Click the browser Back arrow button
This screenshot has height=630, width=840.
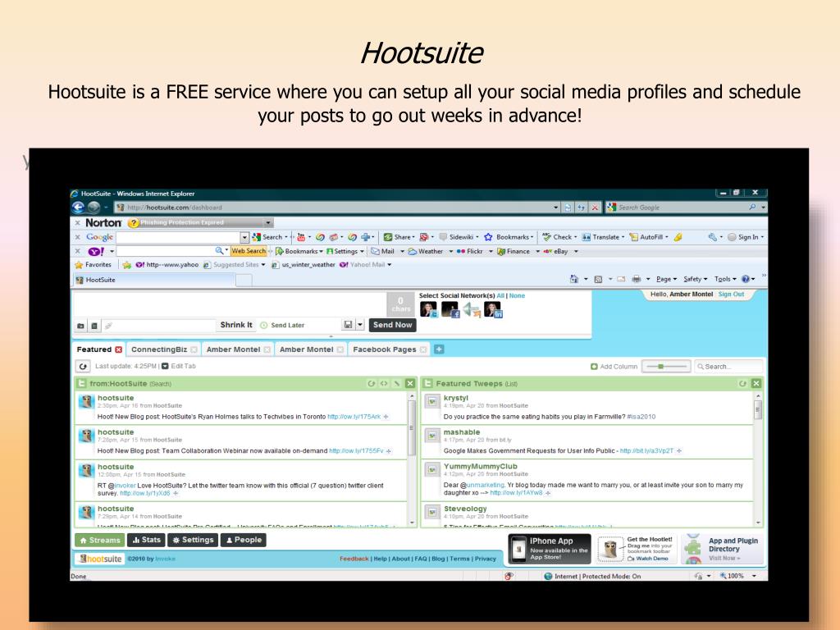(x=78, y=208)
